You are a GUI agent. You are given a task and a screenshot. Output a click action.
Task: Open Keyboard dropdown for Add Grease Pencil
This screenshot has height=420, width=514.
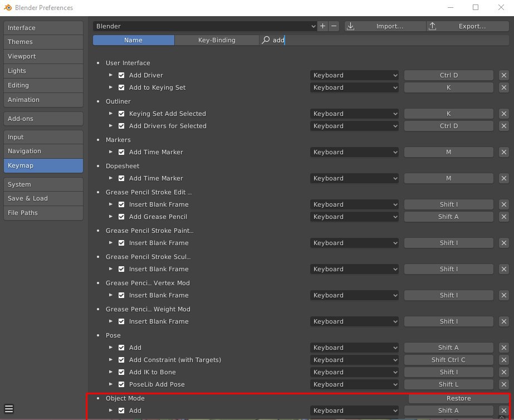click(354, 217)
